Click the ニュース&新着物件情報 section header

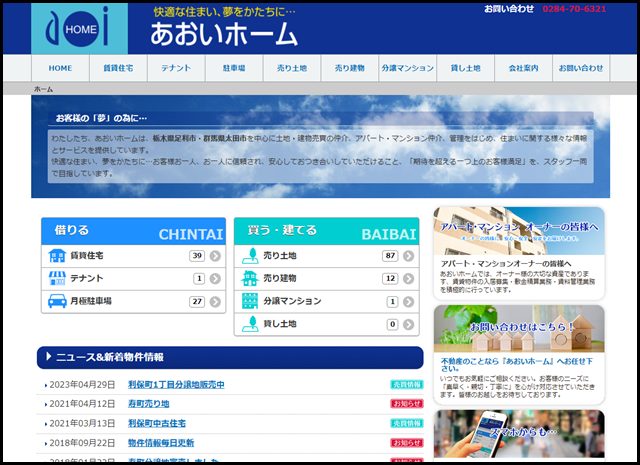pyautogui.click(x=230, y=358)
